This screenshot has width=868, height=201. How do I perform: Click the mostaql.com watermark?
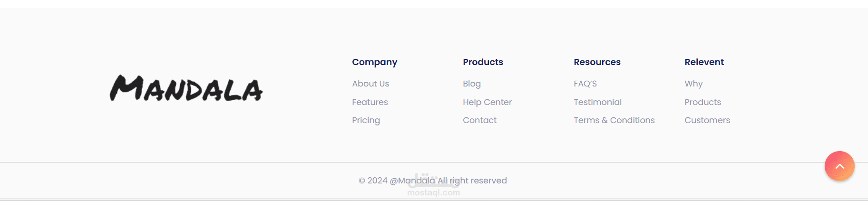433,192
